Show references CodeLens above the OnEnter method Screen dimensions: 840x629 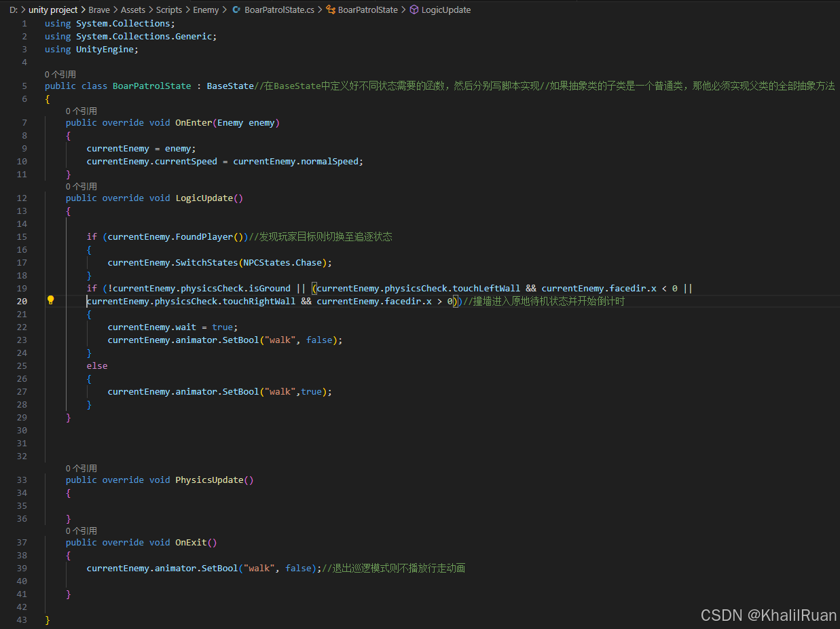point(81,111)
